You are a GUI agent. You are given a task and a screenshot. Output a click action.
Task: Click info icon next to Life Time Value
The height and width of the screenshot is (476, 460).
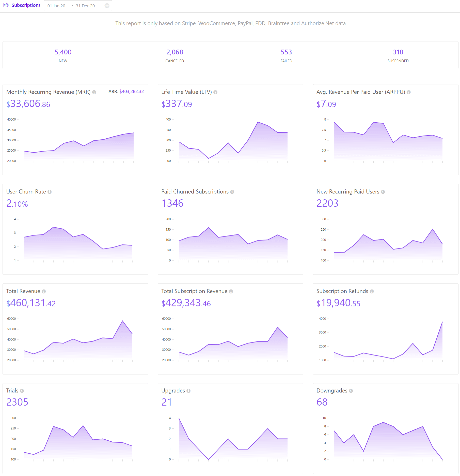[215, 92]
